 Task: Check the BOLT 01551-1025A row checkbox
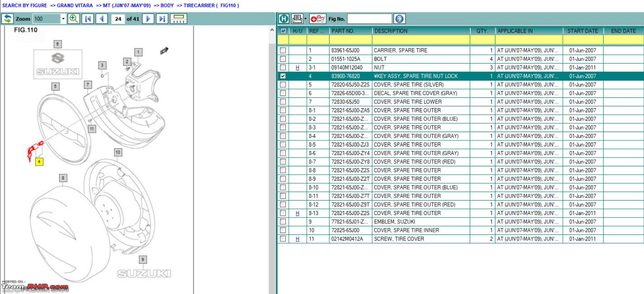[283, 59]
